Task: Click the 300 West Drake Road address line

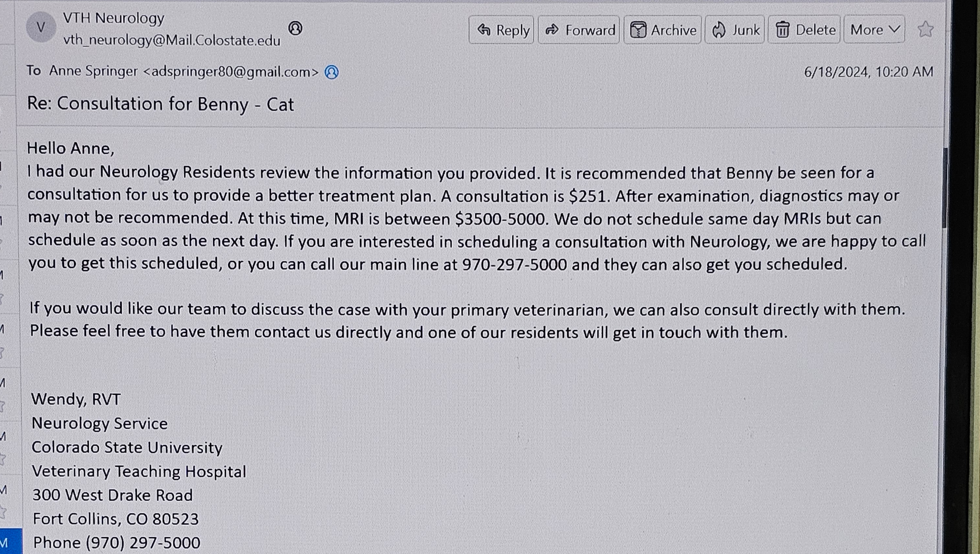Action: point(113,495)
